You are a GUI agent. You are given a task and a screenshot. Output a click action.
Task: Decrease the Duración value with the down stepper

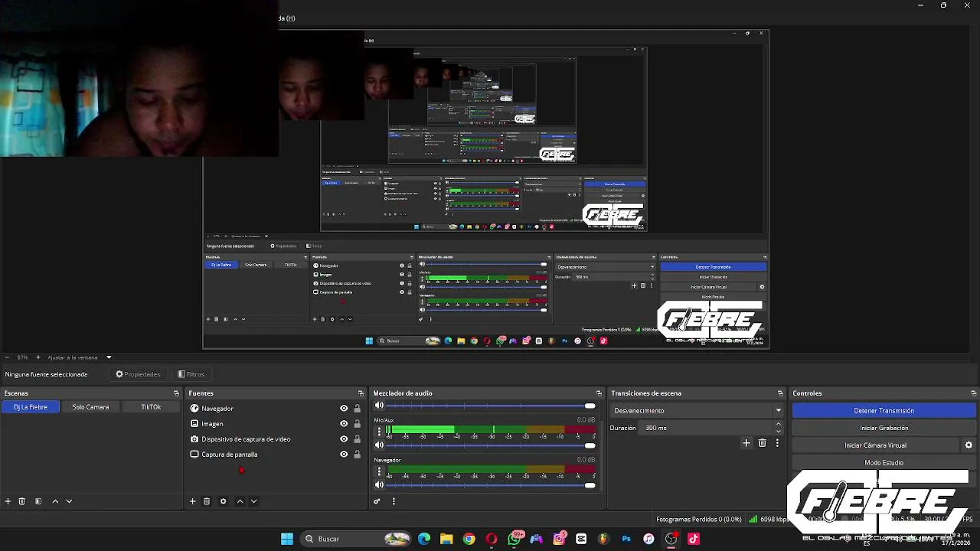pyautogui.click(x=779, y=432)
